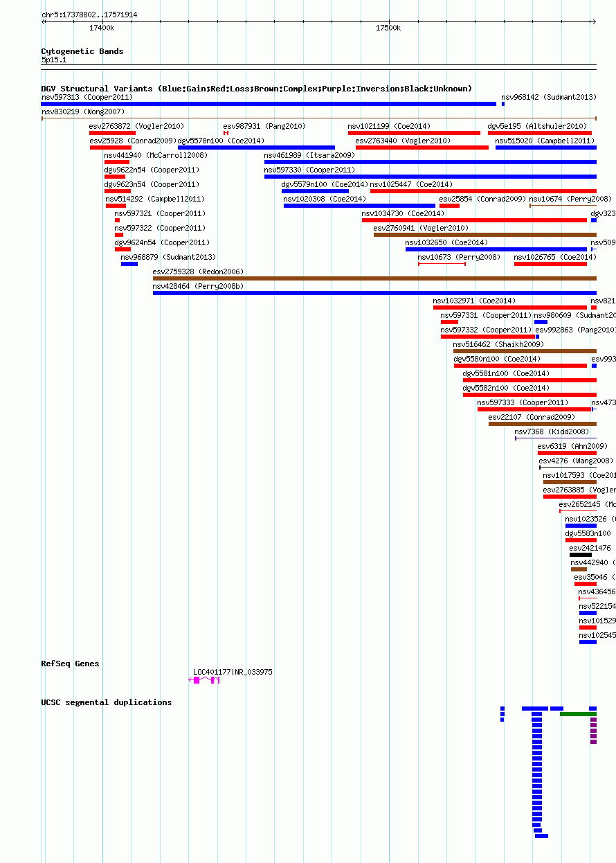Open esv2759328 (Redon2006) variant
616x863 pixels.
tap(374, 278)
